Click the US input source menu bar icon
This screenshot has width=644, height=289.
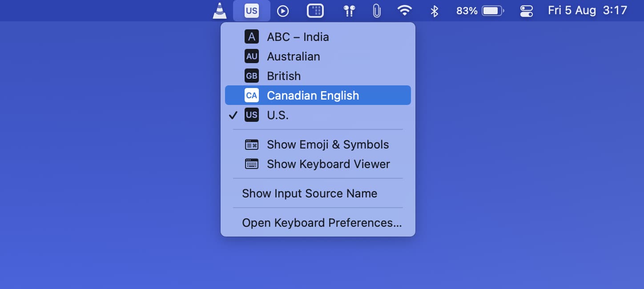point(252,11)
